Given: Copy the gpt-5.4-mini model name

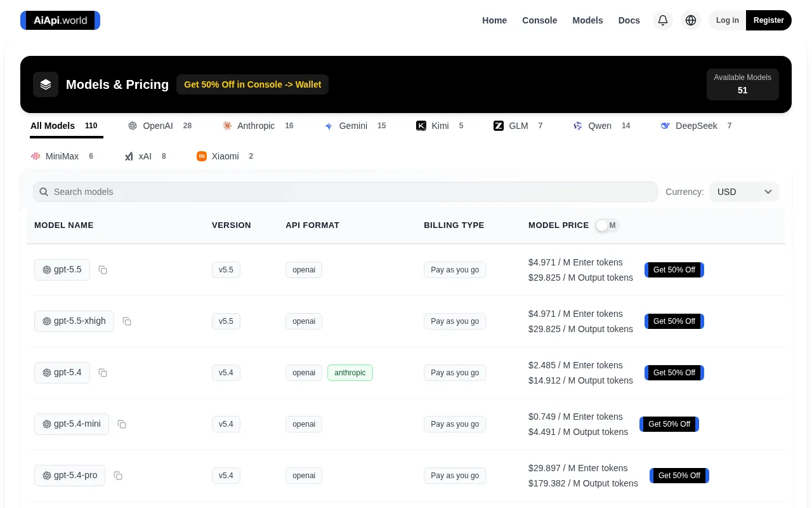Looking at the screenshot, I should [x=122, y=424].
